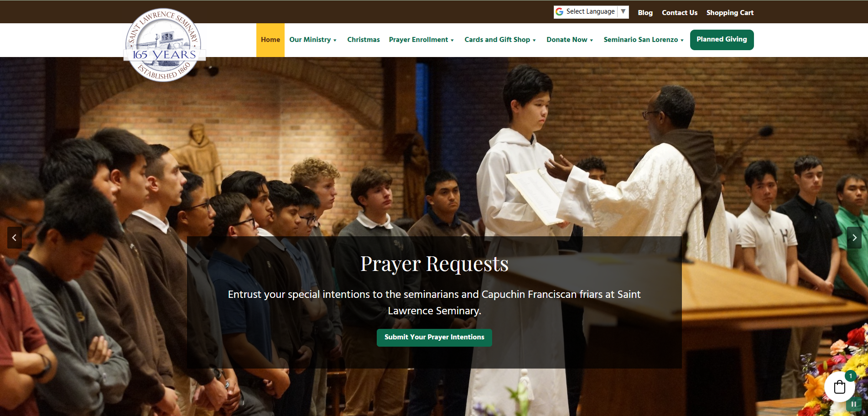
Task: Click the Shopping Cart link in top bar
Action: point(729,13)
